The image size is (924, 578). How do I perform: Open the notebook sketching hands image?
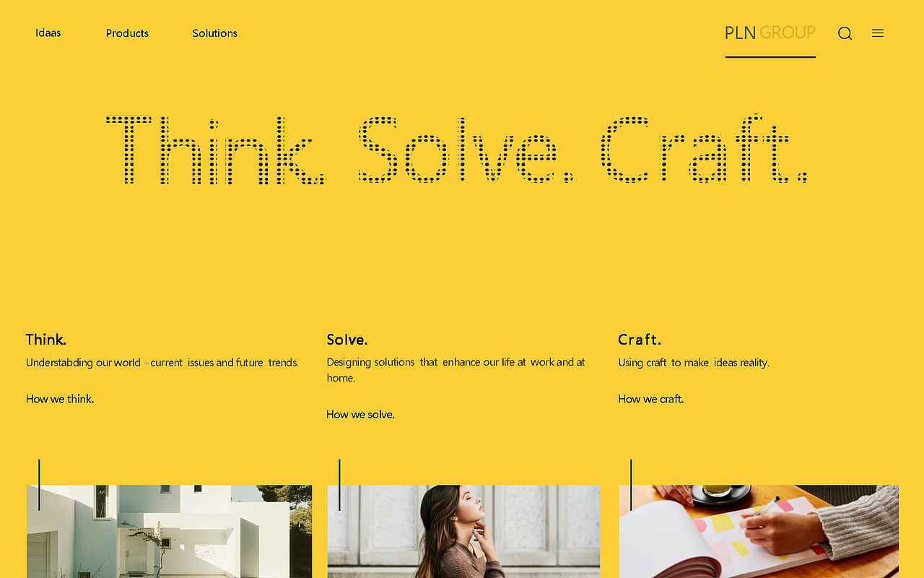tap(759, 531)
